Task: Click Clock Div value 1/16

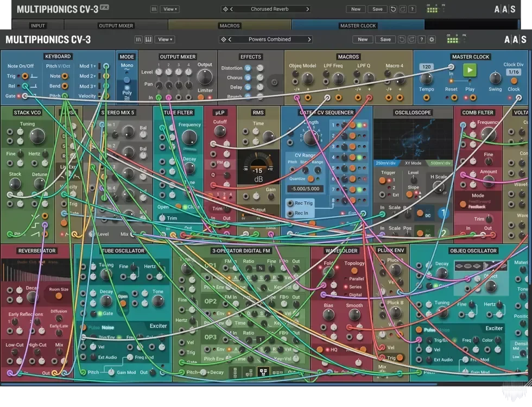Action: click(514, 72)
